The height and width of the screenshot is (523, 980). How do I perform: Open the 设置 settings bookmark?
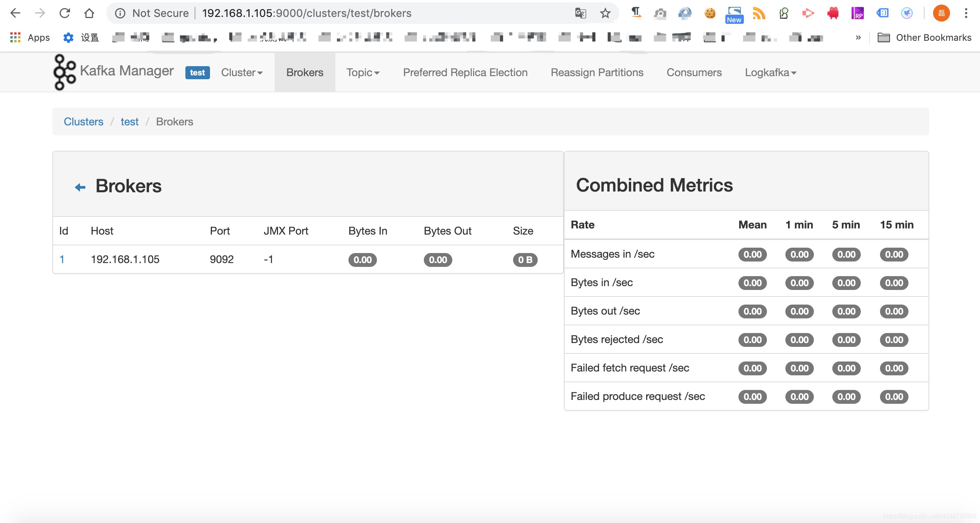pos(81,37)
